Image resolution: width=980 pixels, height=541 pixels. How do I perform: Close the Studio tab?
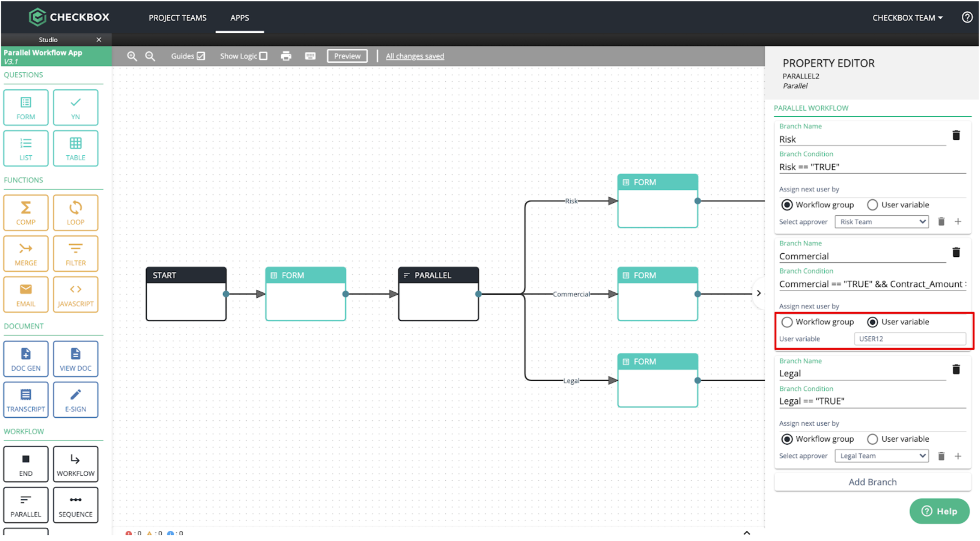click(x=99, y=40)
